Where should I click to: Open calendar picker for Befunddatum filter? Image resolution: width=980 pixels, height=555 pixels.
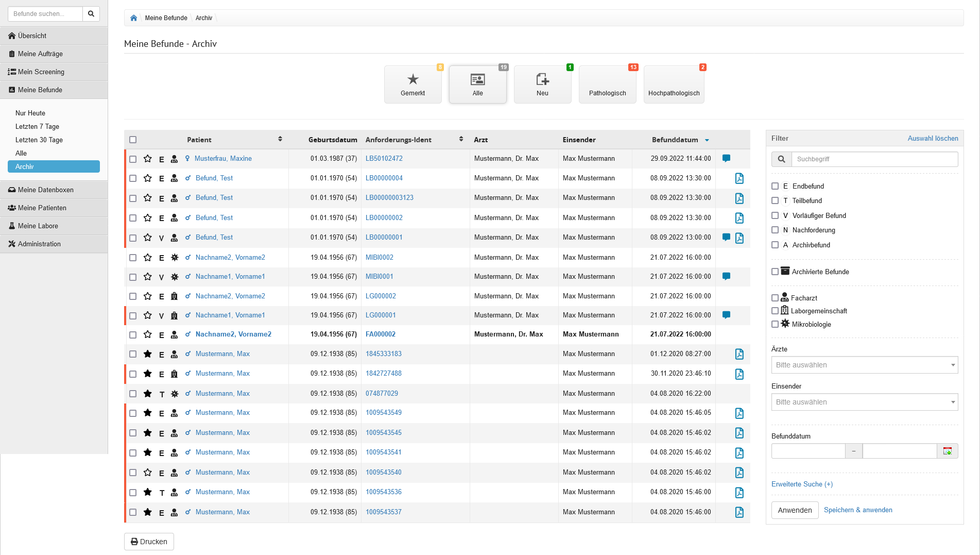(947, 451)
